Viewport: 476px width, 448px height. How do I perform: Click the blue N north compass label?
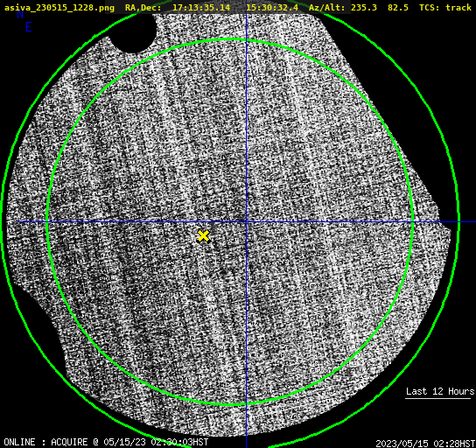click(x=20, y=14)
